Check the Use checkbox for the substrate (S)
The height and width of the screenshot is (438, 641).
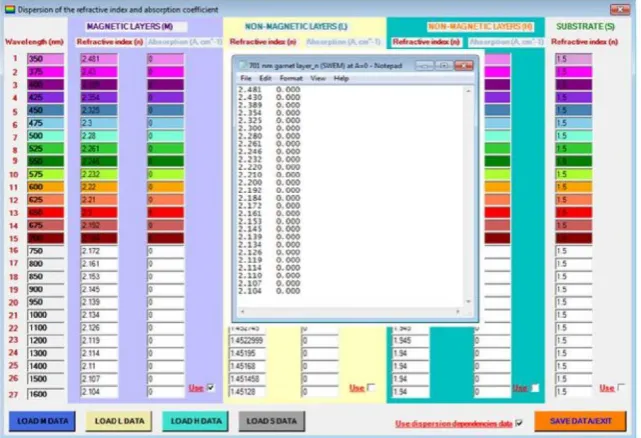coord(621,387)
